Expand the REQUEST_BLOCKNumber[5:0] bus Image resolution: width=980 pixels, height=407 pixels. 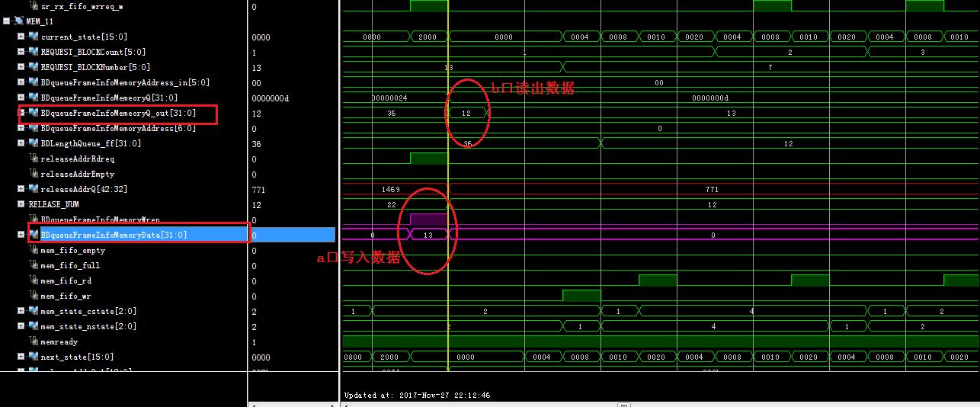[x=21, y=67]
